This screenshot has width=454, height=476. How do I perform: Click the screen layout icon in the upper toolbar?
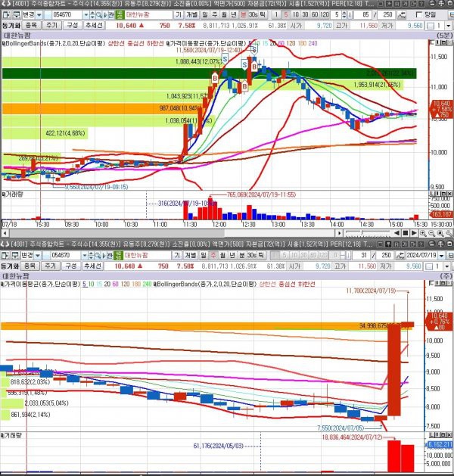[17, 14]
